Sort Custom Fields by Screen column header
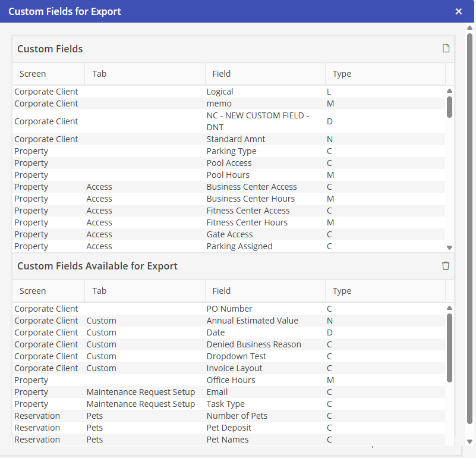 coord(33,74)
